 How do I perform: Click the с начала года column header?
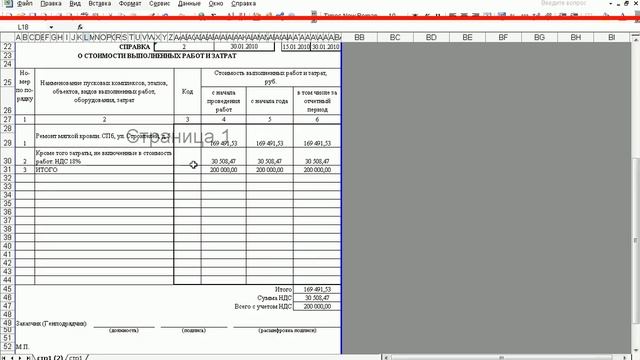(x=269, y=101)
